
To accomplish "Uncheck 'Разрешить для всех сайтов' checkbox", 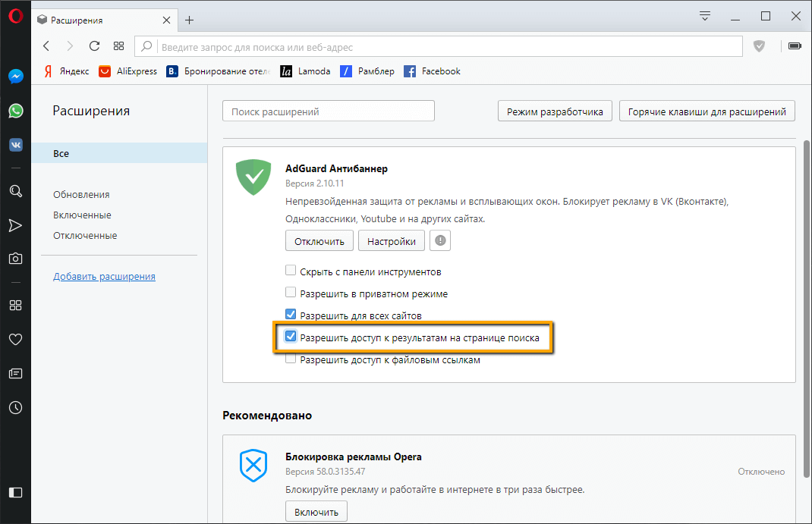I will click(291, 315).
